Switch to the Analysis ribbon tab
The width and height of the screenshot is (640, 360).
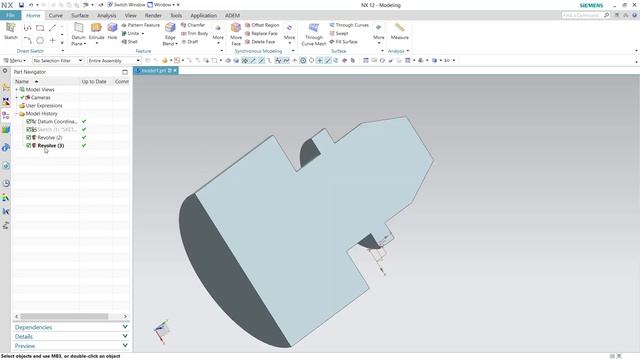click(x=107, y=16)
